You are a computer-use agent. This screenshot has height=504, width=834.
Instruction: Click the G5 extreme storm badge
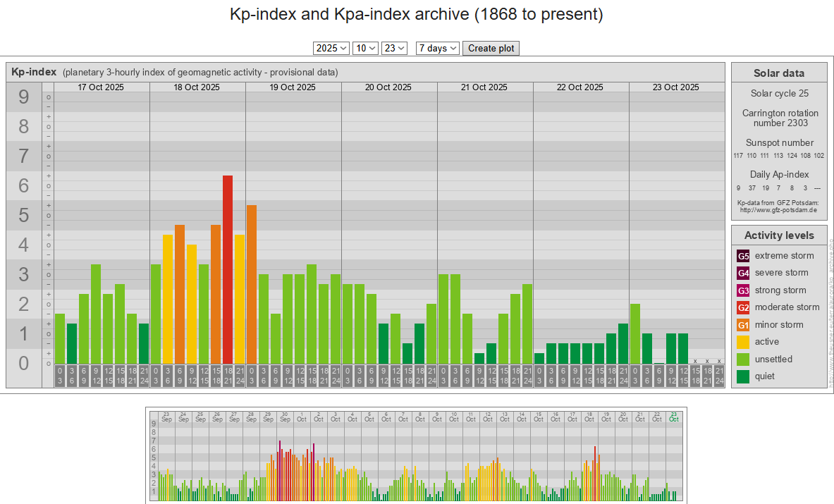(x=743, y=256)
